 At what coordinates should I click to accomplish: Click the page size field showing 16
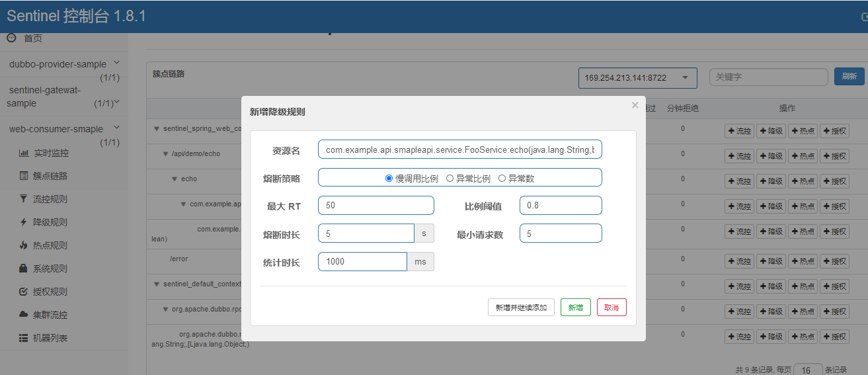point(808,370)
